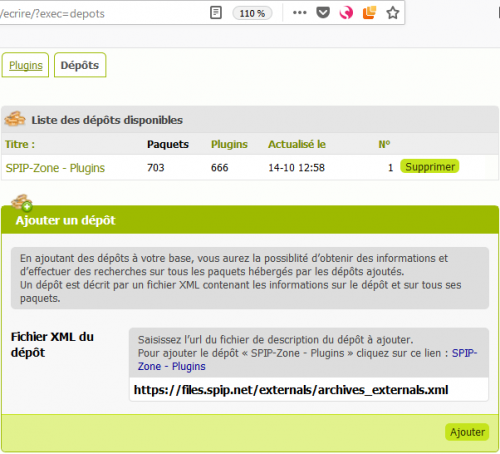Click the pink swirl extension icon
This screenshot has width=500, height=454.
coord(346,13)
